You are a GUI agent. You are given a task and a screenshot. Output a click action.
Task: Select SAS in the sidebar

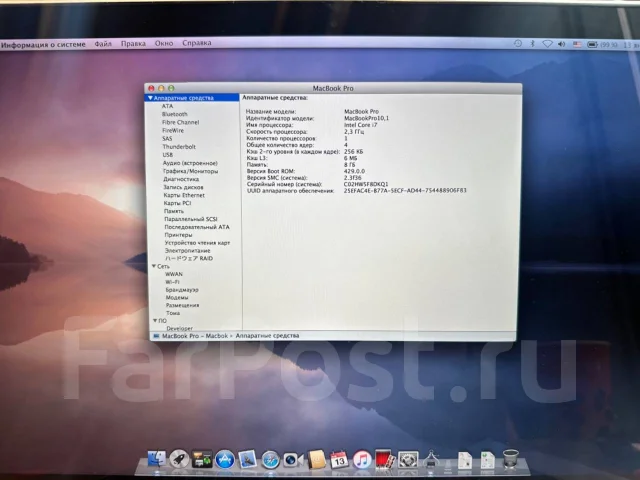[167, 139]
